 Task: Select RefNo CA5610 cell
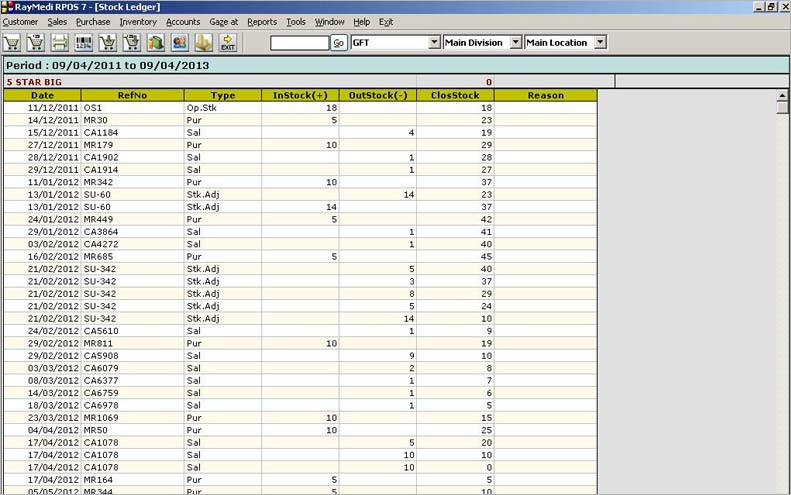(x=133, y=331)
